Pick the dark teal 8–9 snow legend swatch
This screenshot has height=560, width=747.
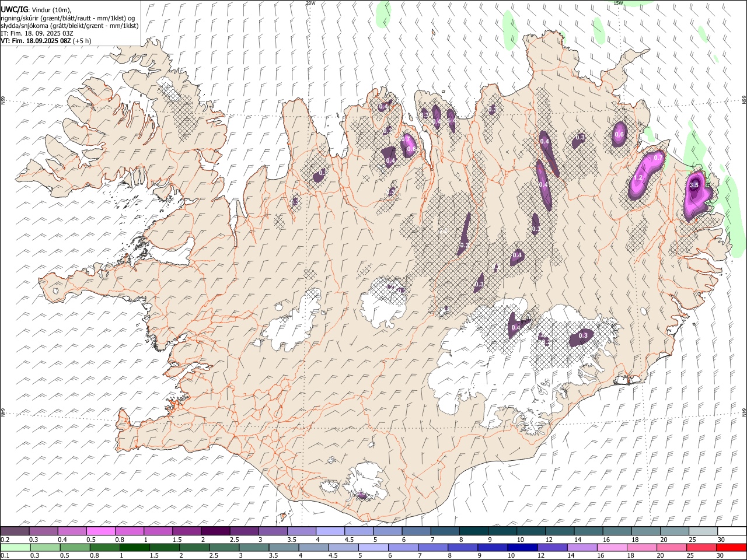(x=473, y=531)
